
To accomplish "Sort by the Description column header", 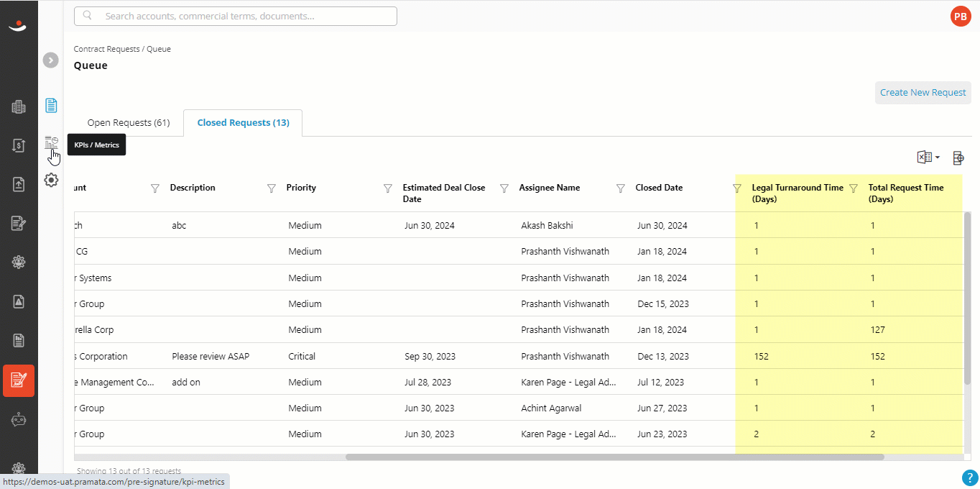I will tap(193, 188).
